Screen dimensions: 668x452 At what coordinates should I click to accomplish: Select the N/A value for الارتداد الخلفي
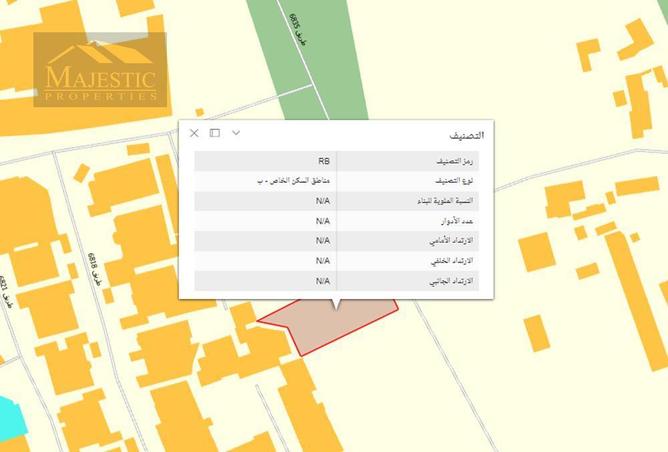point(323,261)
